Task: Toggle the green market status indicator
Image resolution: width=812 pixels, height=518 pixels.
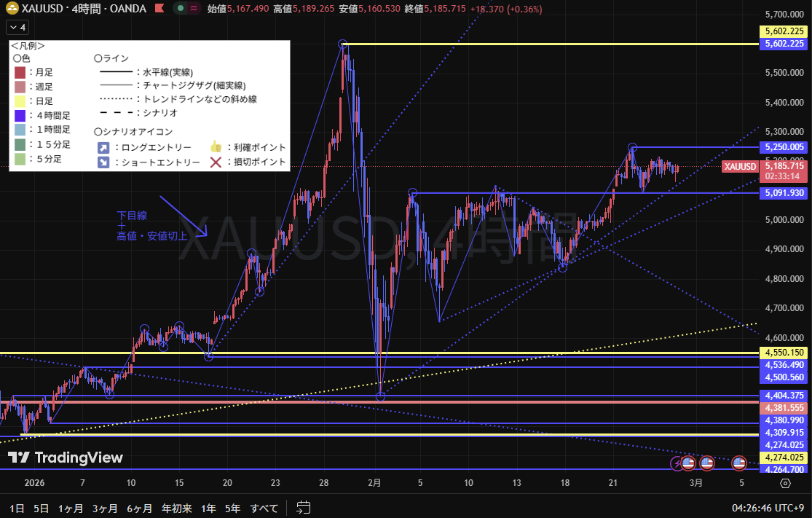Action: [x=179, y=9]
